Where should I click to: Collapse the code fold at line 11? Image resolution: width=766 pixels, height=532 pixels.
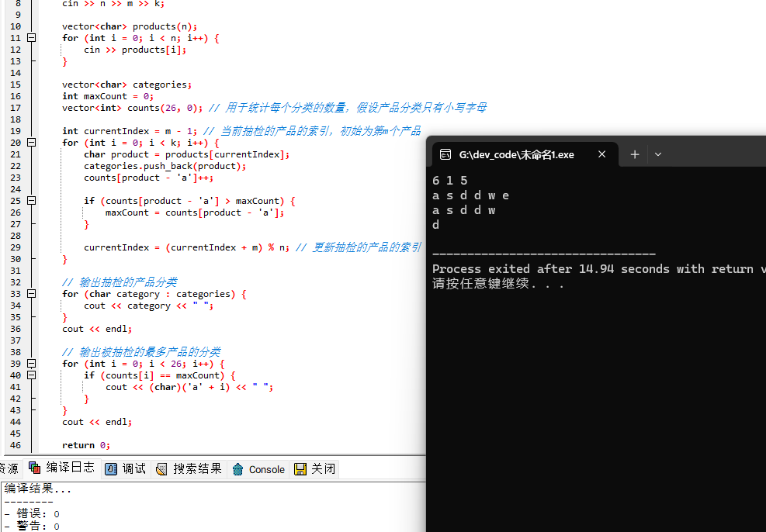point(31,37)
